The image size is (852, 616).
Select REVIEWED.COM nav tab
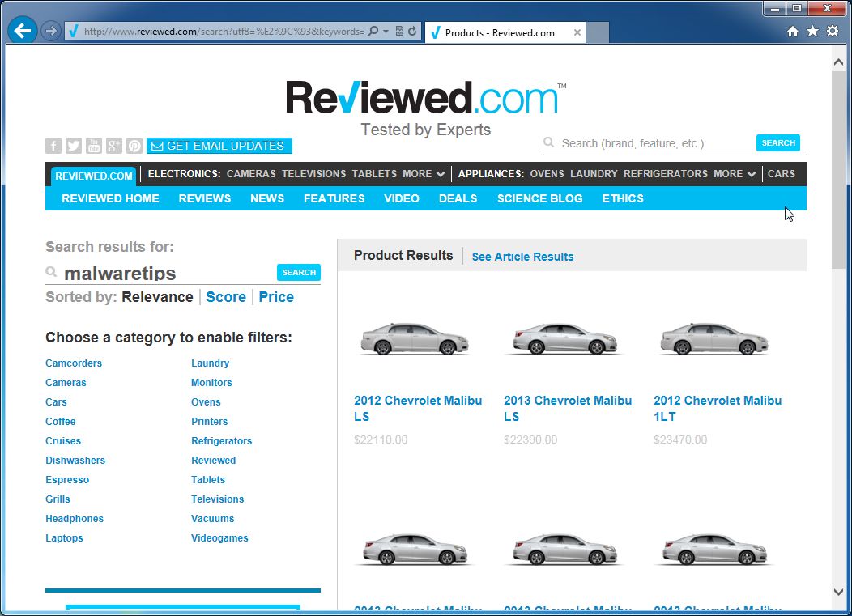(x=93, y=176)
